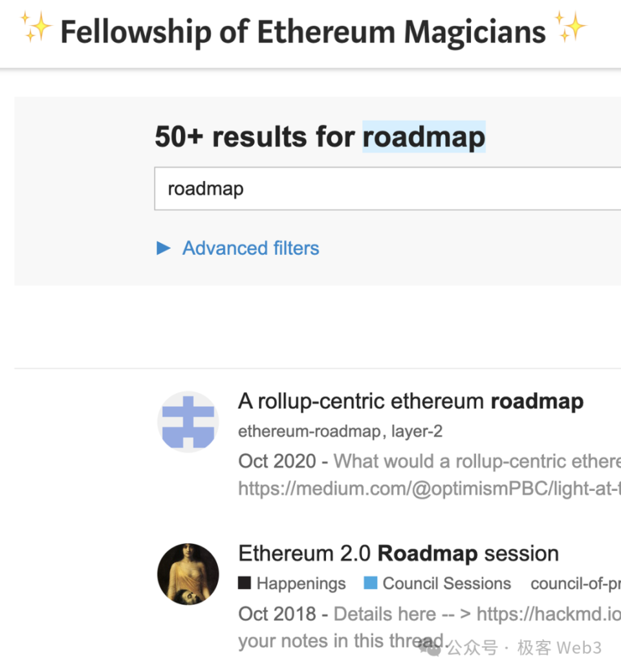Click the blue plus avatar beside rollup-centric roadmap
621x672 pixels.
tap(188, 421)
